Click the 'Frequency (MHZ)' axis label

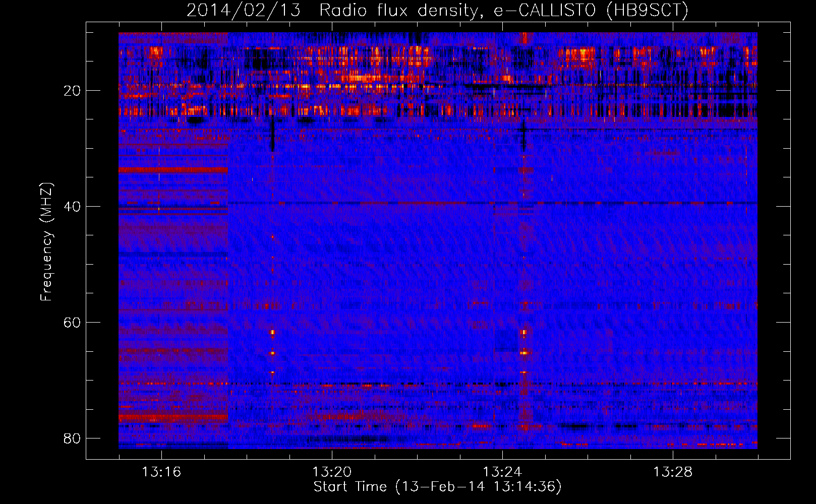pos(46,242)
